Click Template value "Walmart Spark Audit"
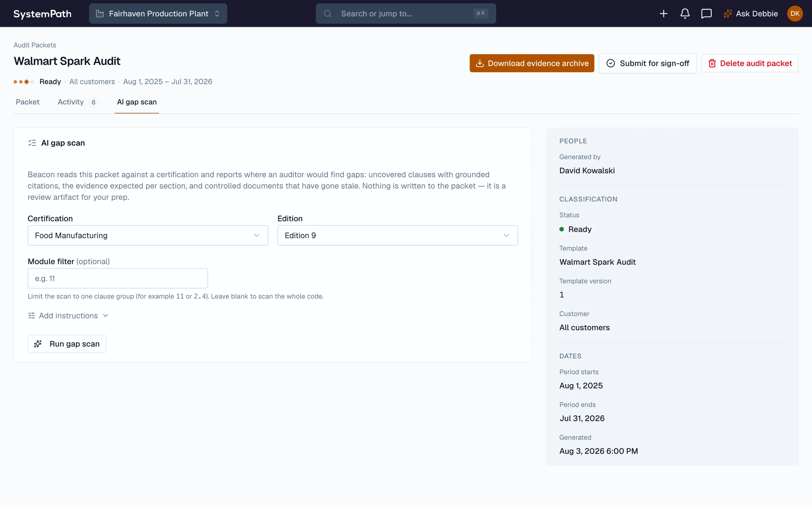 click(597, 262)
